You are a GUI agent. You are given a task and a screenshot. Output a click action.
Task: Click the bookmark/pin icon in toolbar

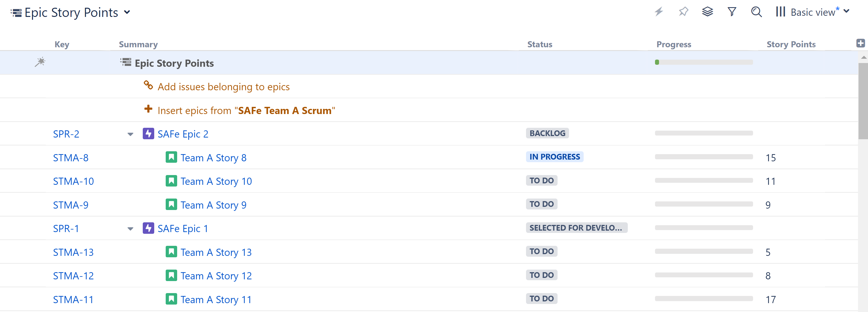pyautogui.click(x=683, y=12)
